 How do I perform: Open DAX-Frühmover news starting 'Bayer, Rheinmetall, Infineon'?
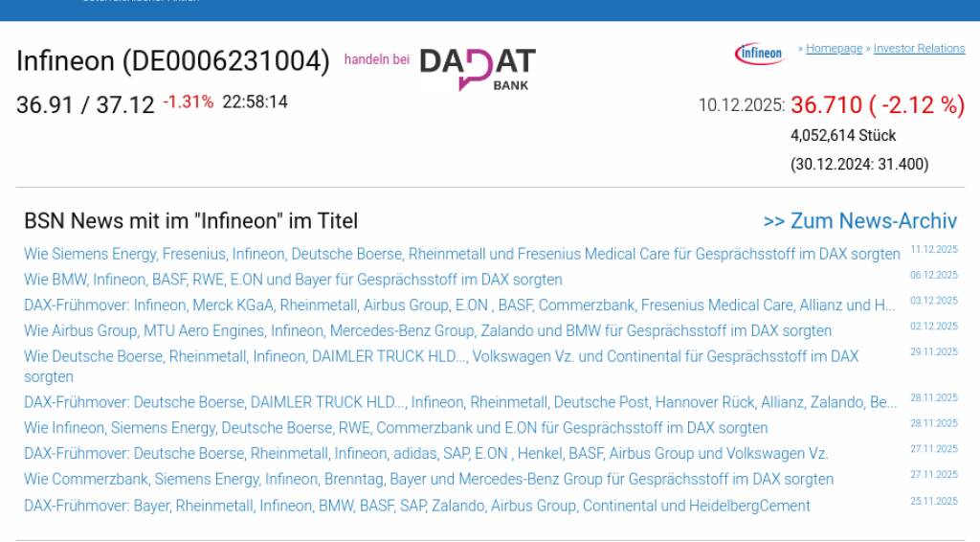(416, 506)
